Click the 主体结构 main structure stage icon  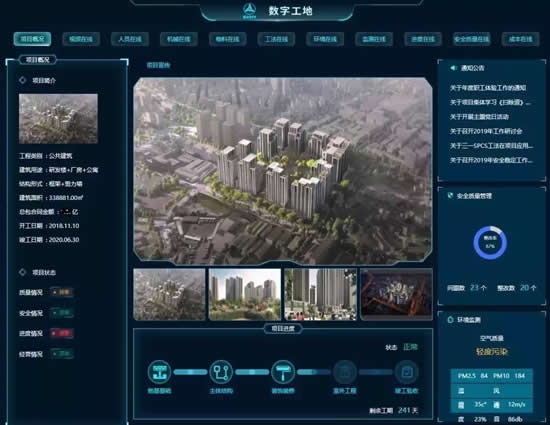pos(221,372)
